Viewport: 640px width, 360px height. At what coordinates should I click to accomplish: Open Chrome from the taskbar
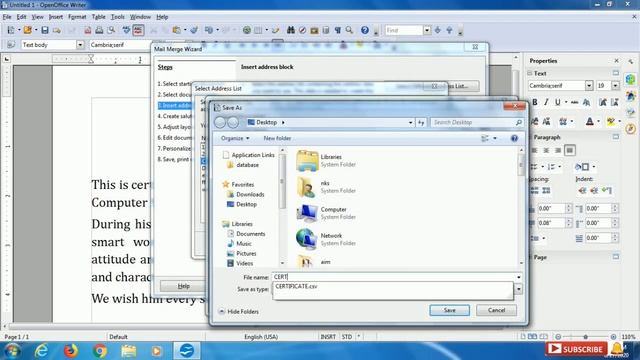[99, 351]
